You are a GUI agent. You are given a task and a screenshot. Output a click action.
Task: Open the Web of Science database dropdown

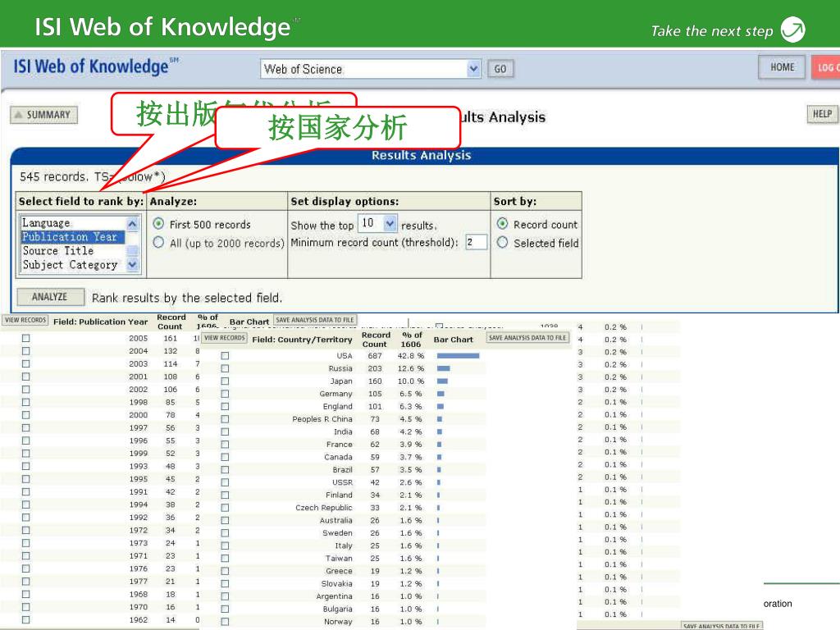tap(473, 69)
